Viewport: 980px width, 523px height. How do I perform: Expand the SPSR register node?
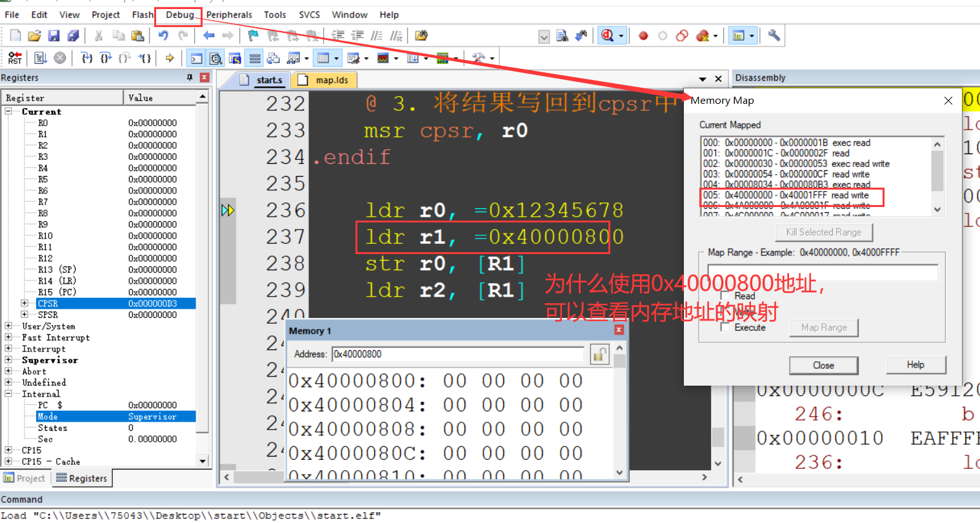25,315
